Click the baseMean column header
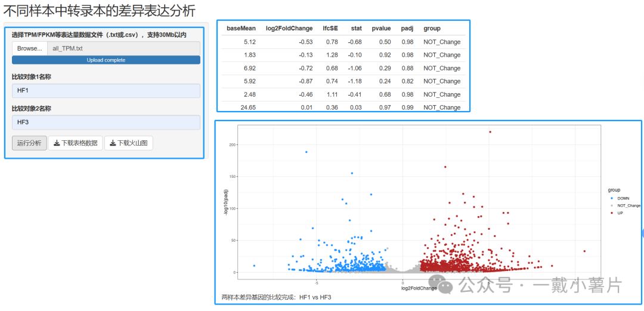 click(x=241, y=29)
